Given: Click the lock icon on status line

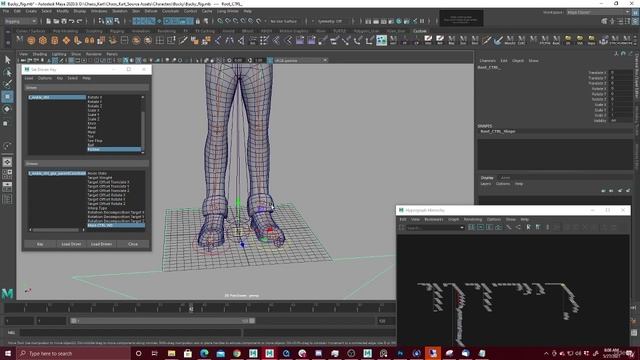Looking at the screenshot, I should [x=198, y=21].
